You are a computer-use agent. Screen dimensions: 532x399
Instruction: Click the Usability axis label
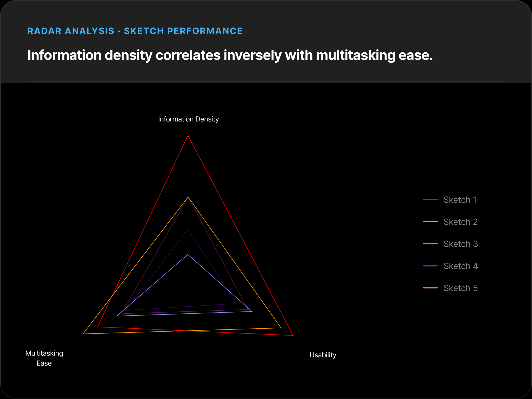(x=323, y=355)
